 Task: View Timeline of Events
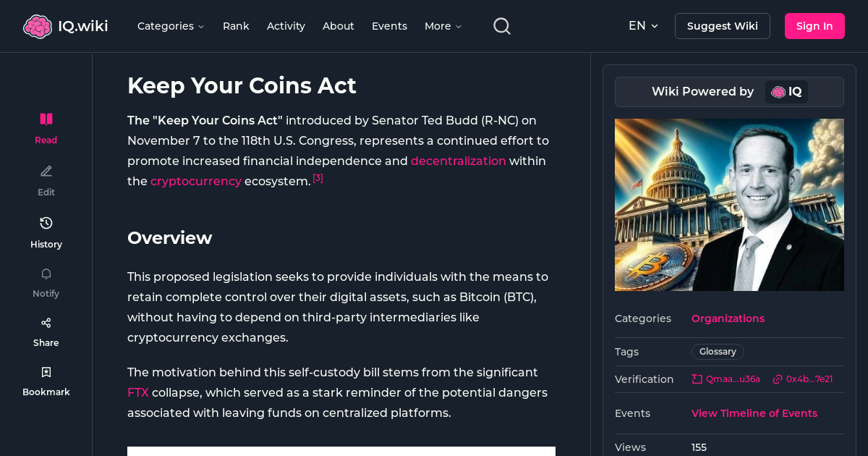(754, 413)
